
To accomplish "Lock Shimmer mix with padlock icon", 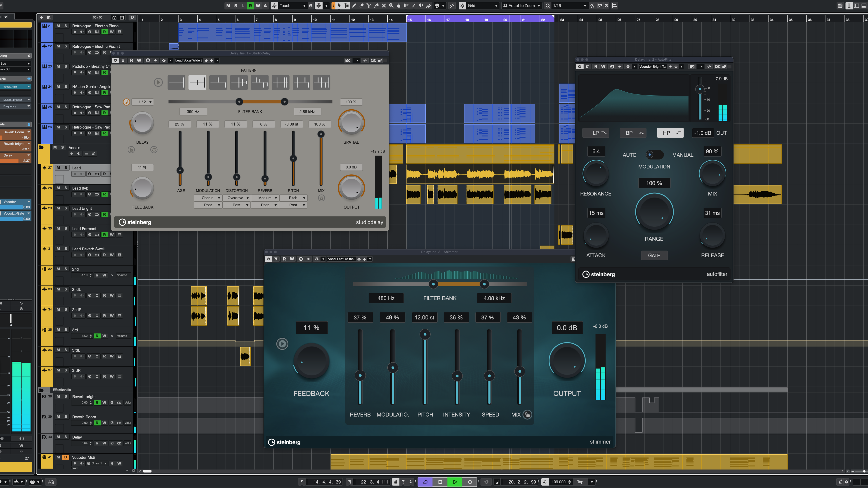I will click(x=527, y=415).
